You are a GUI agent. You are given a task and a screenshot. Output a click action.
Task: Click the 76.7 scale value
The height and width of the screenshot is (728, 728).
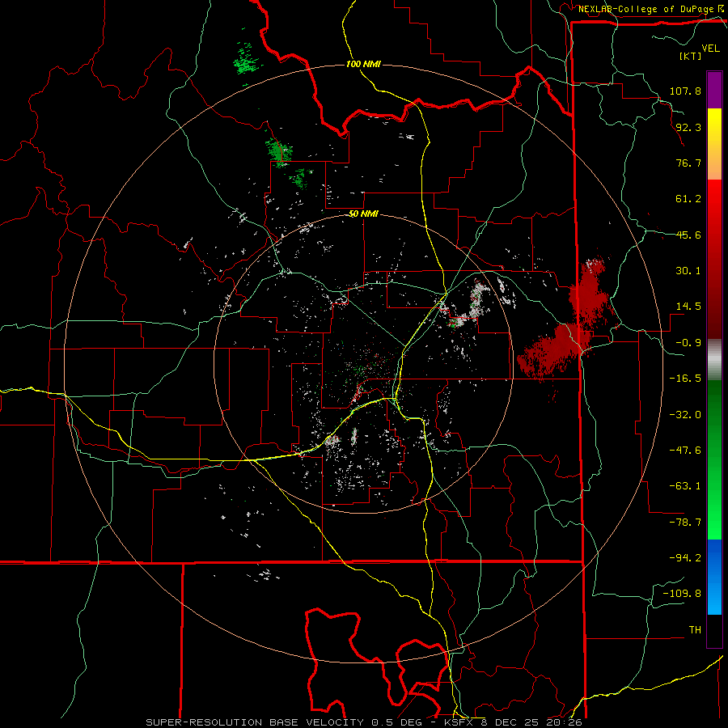(688, 163)
